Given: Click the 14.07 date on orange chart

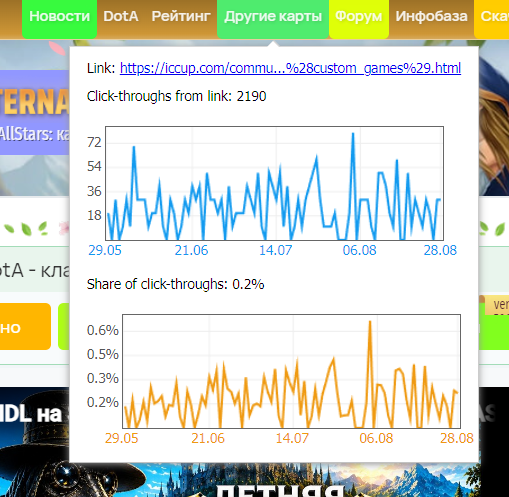Looking at the screenshot, I should pos(292,438).
